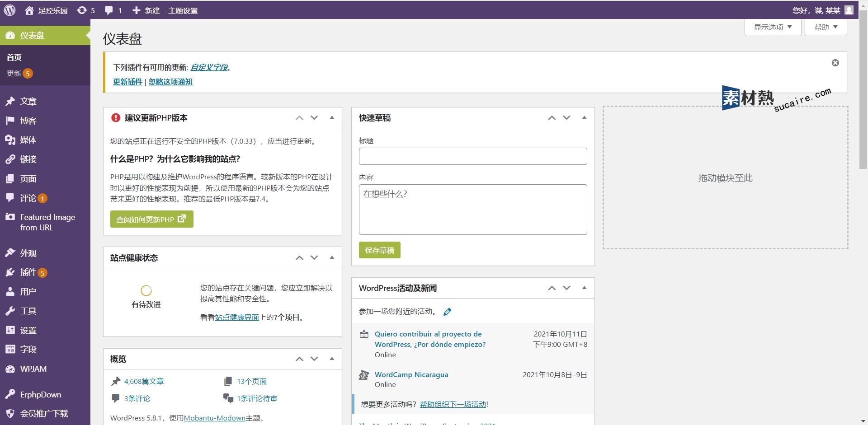The image size is (868, 425).
Task: Move WordPress活动及新闻 panel down
Action: pyautogui.click(x=566, y=288)
